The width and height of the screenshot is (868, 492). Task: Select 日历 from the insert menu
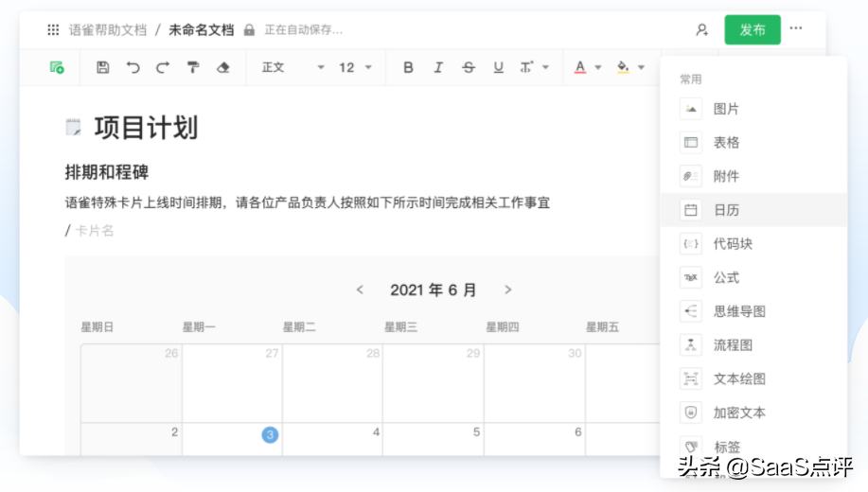[726, 210]
